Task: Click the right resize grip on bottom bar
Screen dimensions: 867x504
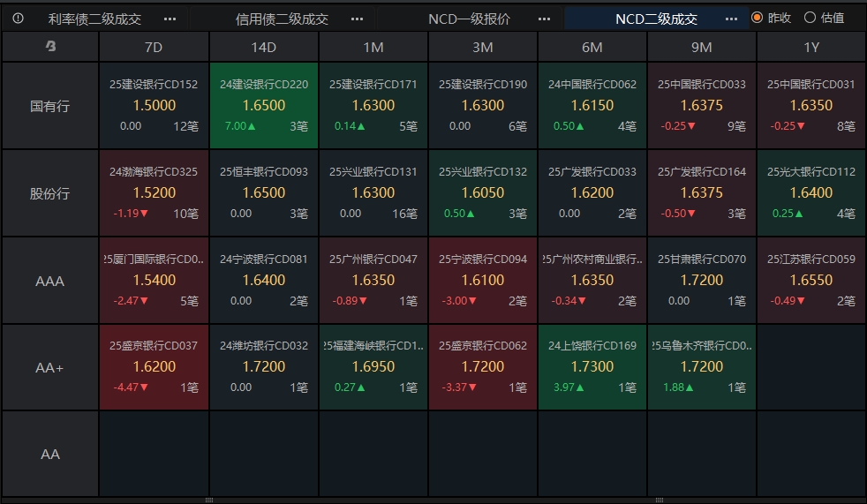Action: pyautogui.click(x=660, y=500)
